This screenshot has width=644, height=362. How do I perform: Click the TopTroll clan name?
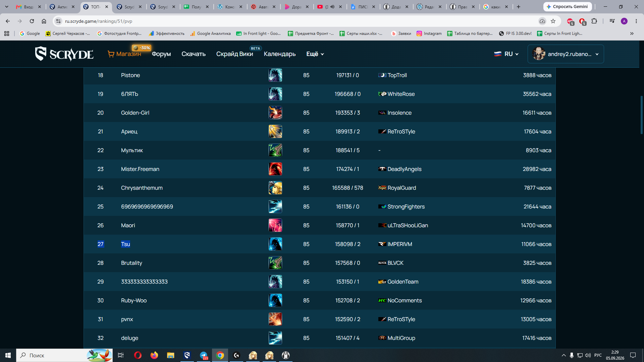click(x=397, y=75)
